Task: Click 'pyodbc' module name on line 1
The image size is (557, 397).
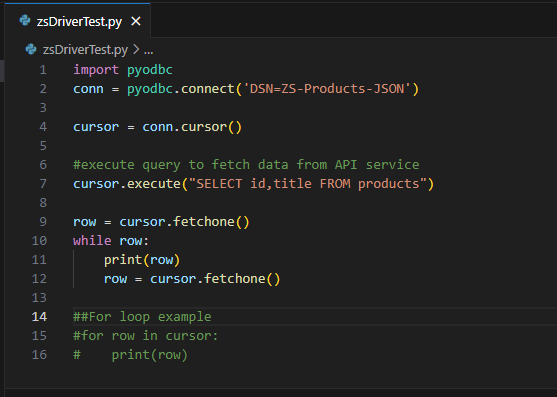Action: pyautogui.click(x=150, y=70)
